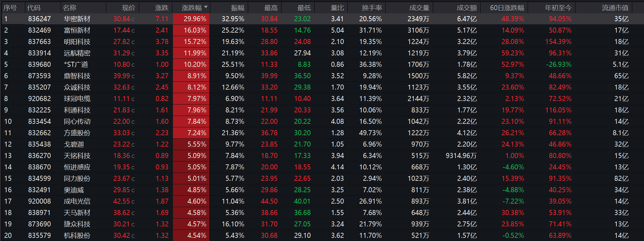Sort by 现价 column header
Screen dimensions: 644x241
[x=128, y=8]
